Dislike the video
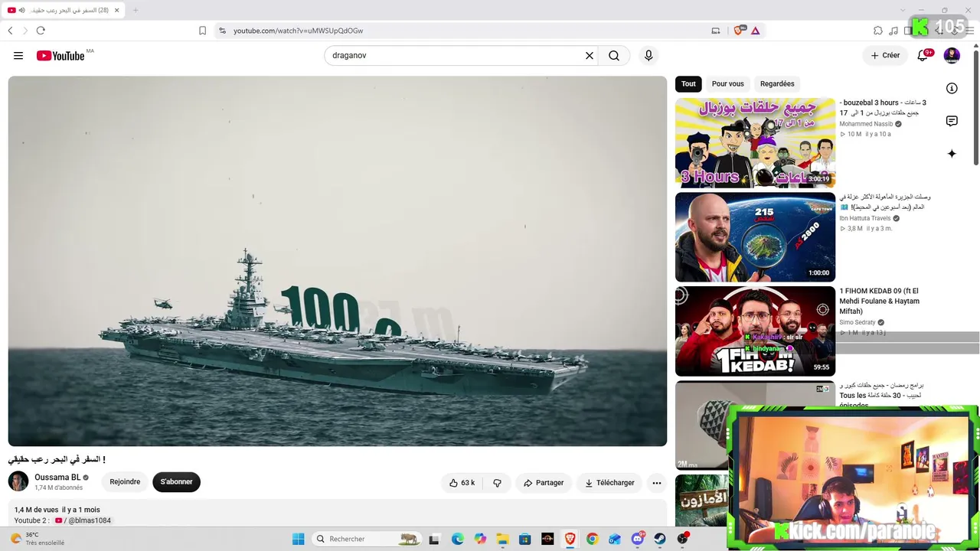The image size is (980, 551). click(x=498, y=483)
